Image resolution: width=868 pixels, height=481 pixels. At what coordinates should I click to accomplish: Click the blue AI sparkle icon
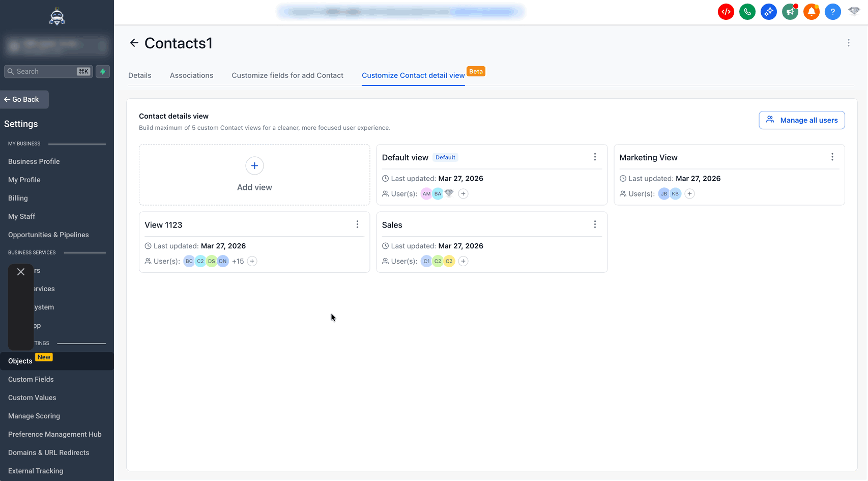[x=768, y=12]
